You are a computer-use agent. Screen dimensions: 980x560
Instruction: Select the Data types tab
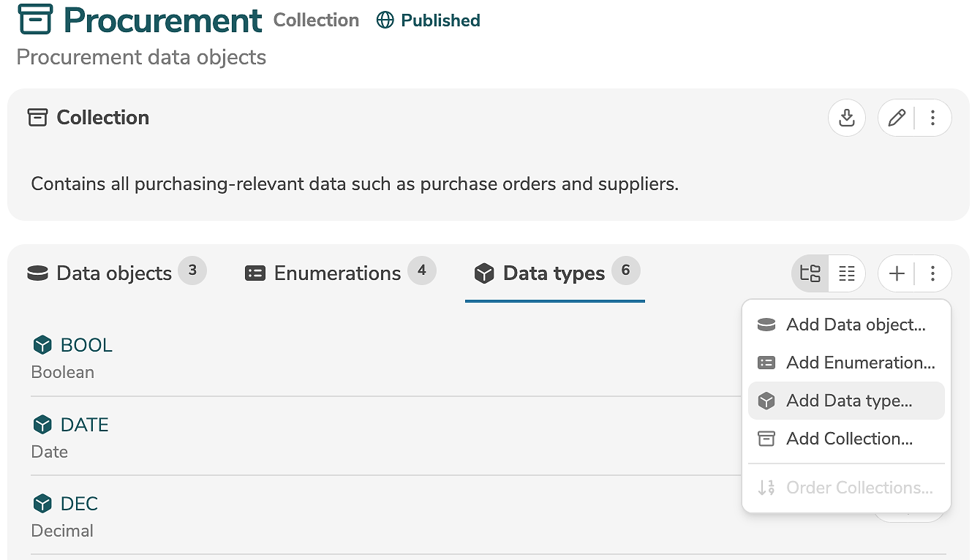[x=554, y=273]
